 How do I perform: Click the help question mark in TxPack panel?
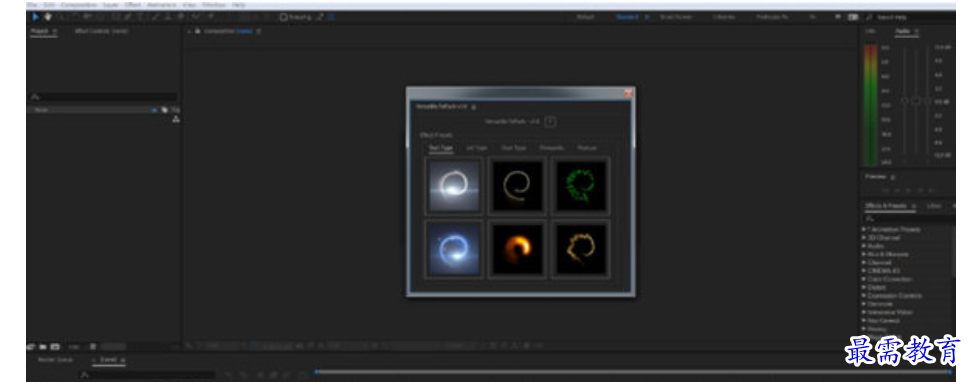pyautogui.click(x=551, y=122)
